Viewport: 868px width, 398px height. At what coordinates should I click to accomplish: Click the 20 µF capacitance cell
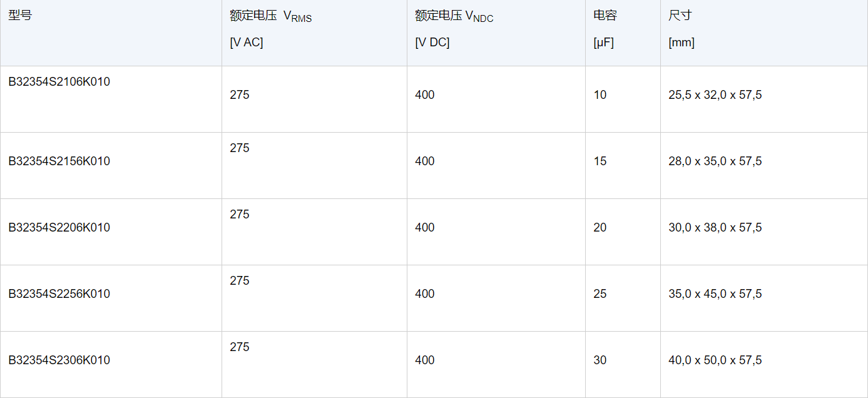click(600, 228)
